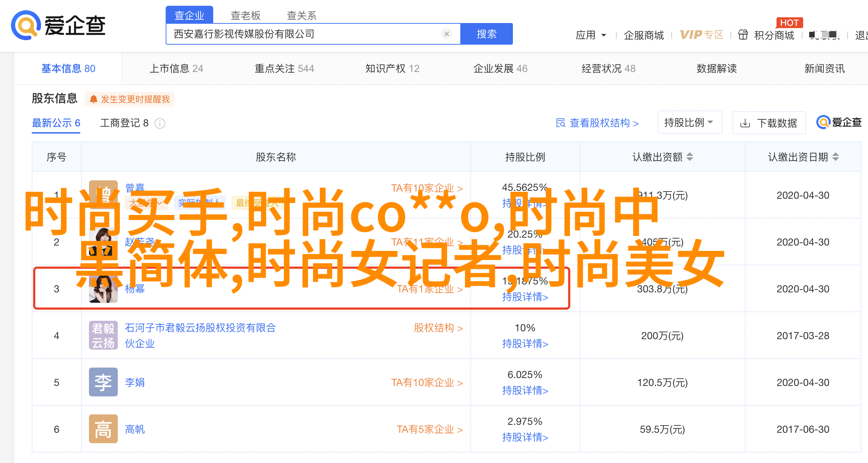Open the 企服商城 link
Viewport: 868px width, 463px height.
coord(644,35)
